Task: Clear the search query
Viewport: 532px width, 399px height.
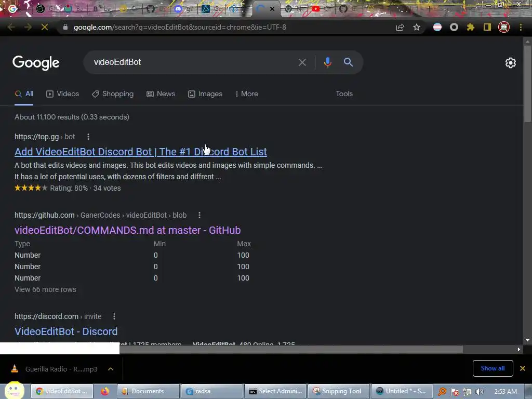Action: click(302, 62)
